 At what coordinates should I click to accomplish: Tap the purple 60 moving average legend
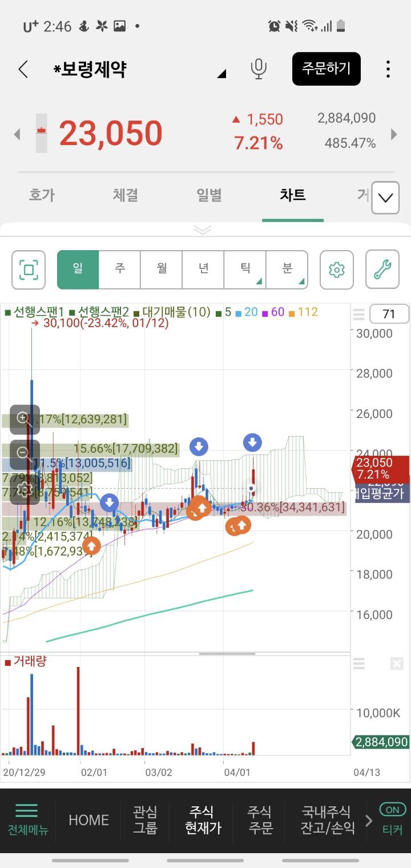[x=273, y=312]
